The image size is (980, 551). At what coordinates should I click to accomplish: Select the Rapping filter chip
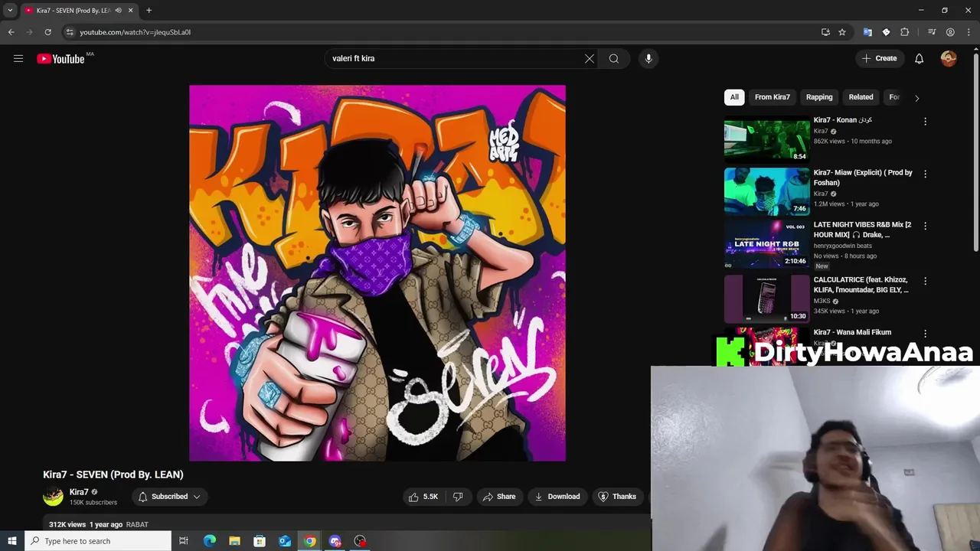coord(819,97)
